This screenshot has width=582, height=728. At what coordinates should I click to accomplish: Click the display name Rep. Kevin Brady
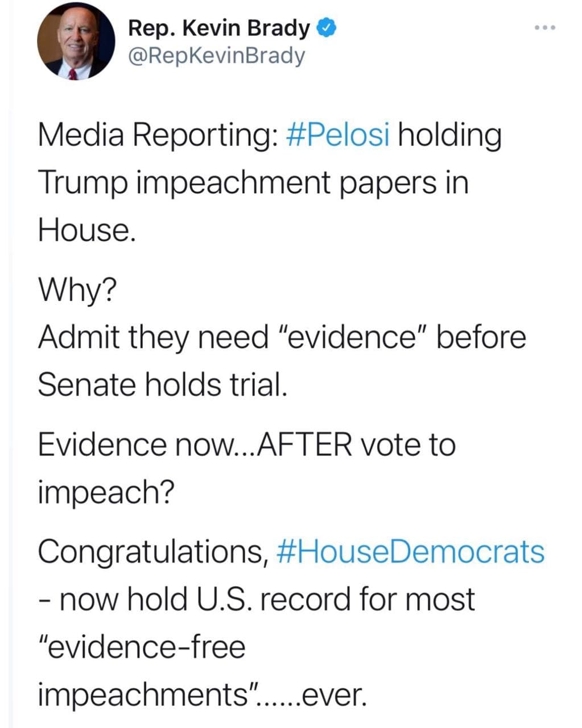[x=219, y=27]
